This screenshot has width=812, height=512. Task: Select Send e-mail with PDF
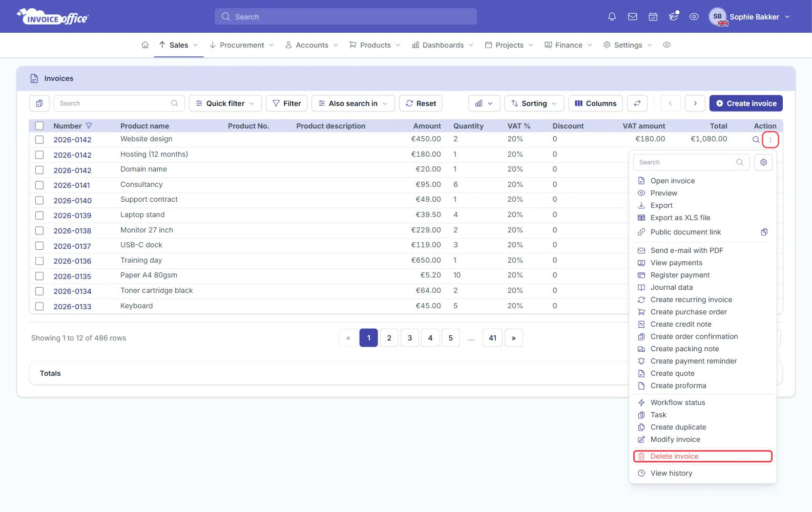click(686, 250)
